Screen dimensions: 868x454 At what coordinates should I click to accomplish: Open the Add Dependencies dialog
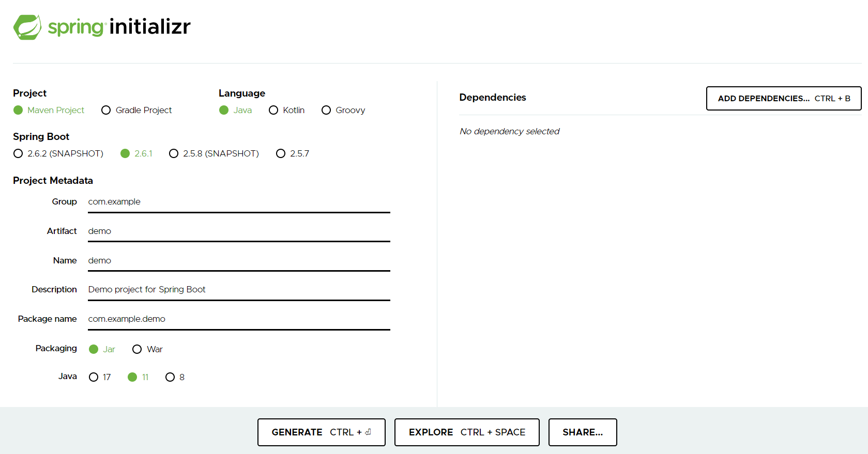[x=784, y=98]
